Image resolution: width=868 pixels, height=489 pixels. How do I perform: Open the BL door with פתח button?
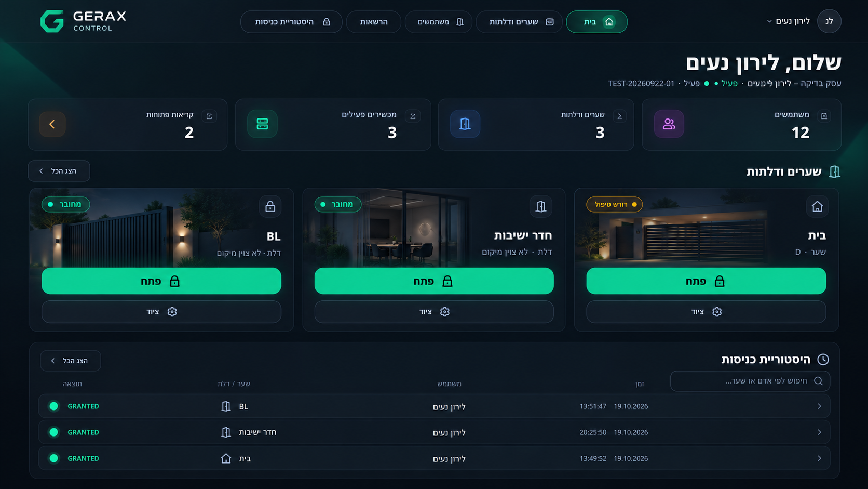pos(161,281)
